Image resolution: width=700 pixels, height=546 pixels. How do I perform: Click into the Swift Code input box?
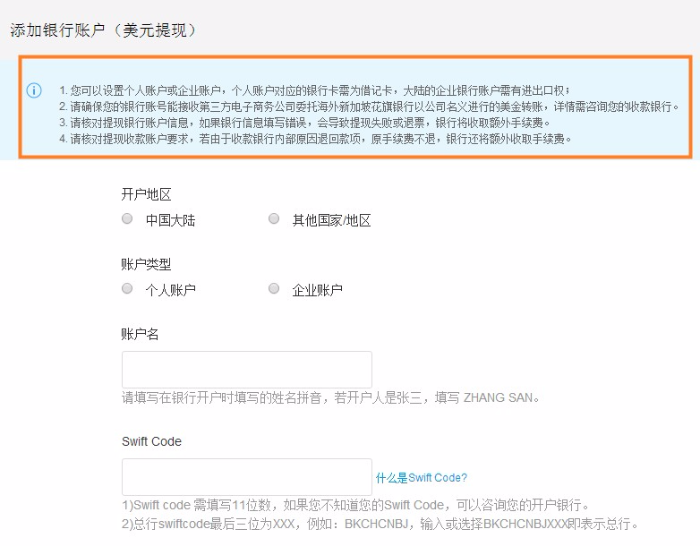click(x=246, y=477)
